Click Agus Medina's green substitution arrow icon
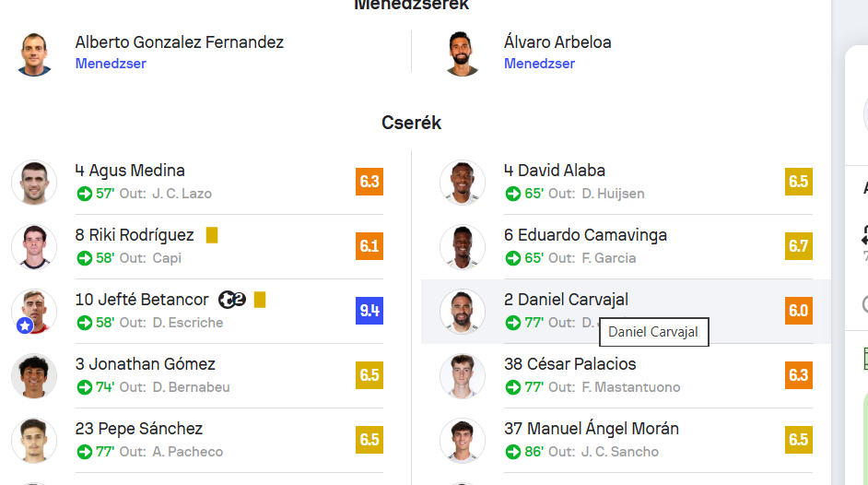This screenshot has height=485, width=868. pyautogui.click(x=85, y=194)
